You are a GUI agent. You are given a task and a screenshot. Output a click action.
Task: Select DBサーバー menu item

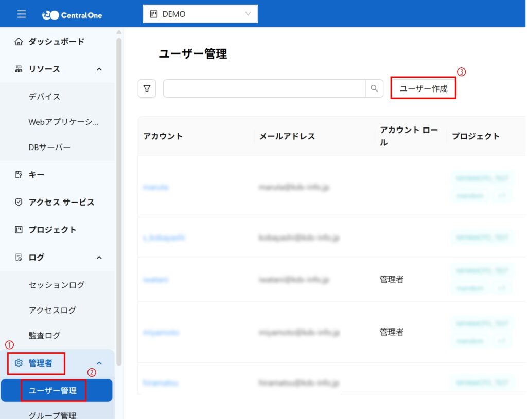coord(50,147)
